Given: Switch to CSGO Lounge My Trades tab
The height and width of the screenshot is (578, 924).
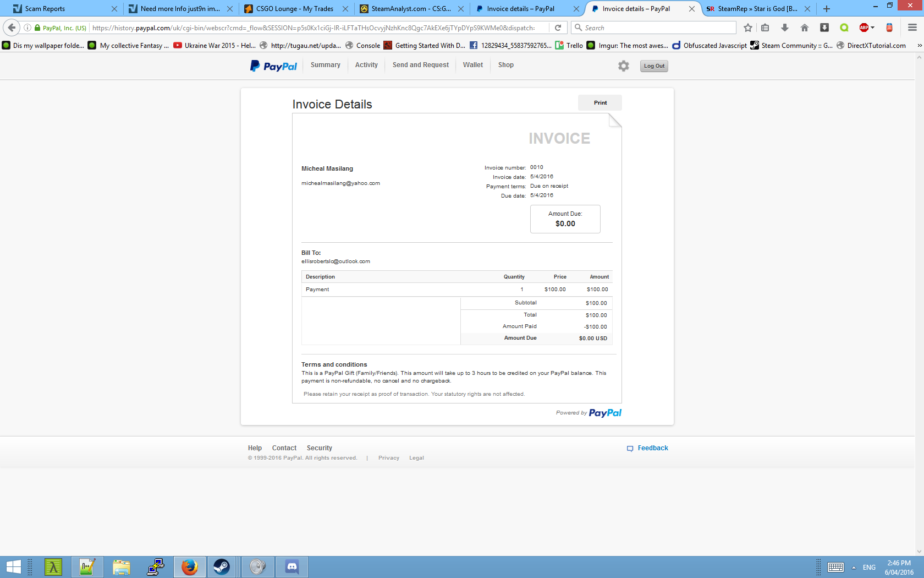Looking at the screenshot, I should [294, 9].
